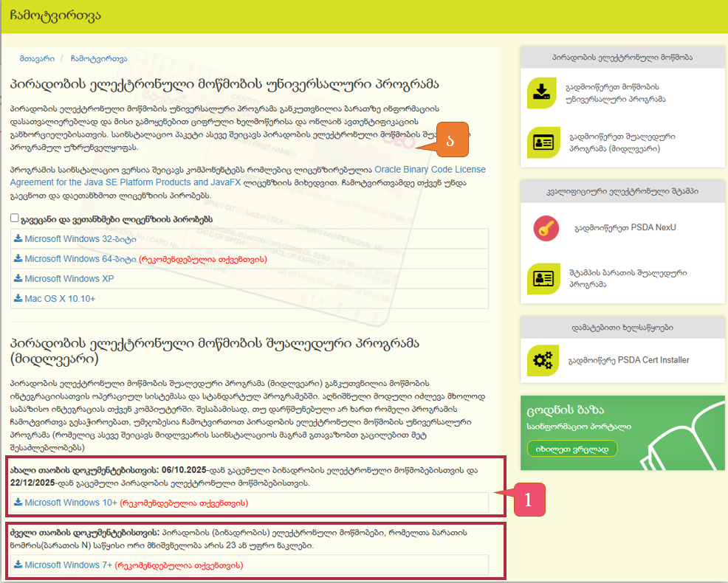728x583 pixels.
Task: Click the red-bordered callout marker numbered 1
Action: point(526,500)
